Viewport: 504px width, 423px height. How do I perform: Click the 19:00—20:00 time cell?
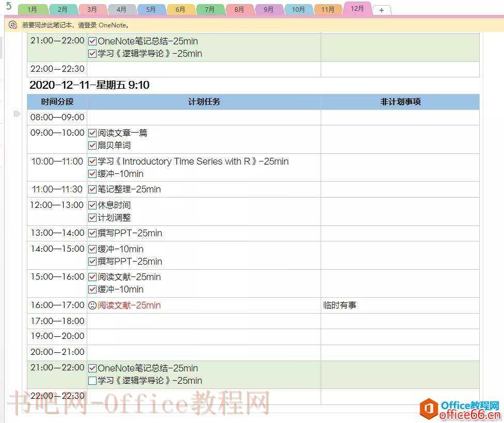pos(57,336)
